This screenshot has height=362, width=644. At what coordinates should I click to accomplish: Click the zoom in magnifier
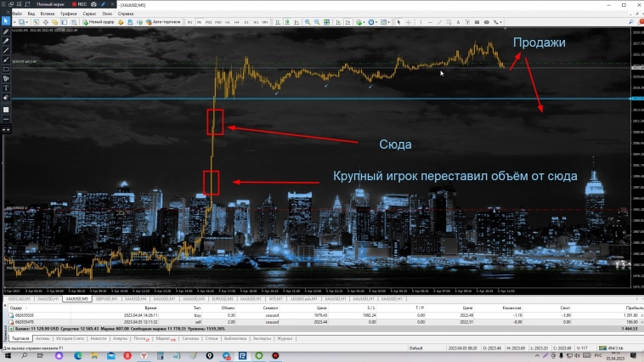[x=308, y=22]
